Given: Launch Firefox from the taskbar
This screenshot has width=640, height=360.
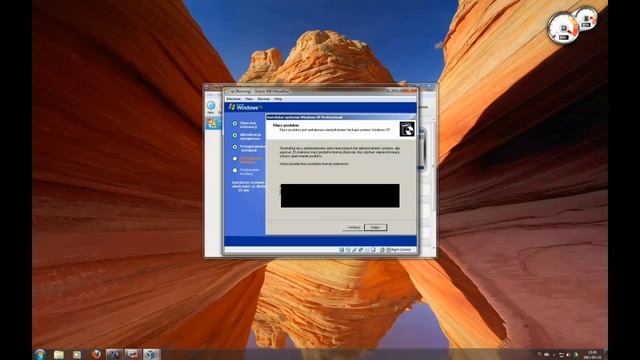Looking at the screenshot, I should click(x=96, y=354).
